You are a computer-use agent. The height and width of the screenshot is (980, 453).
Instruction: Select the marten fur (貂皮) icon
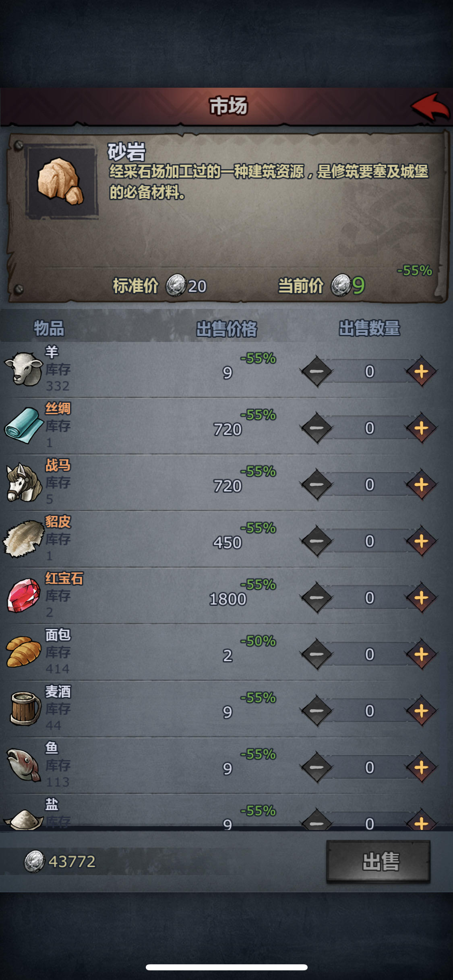tap(23, 539)
